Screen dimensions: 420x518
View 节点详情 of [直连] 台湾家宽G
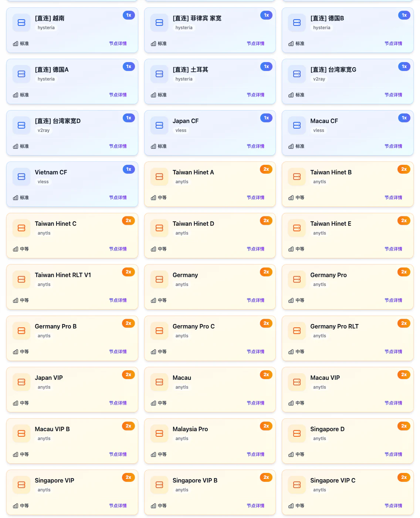[393, 95]
